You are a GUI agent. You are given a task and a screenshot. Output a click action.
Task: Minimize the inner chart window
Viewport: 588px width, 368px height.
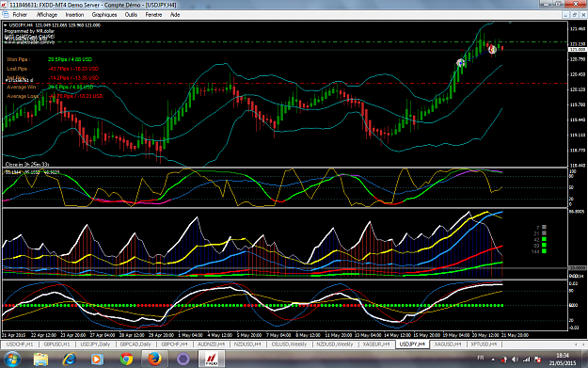click(x=565, y=15)
